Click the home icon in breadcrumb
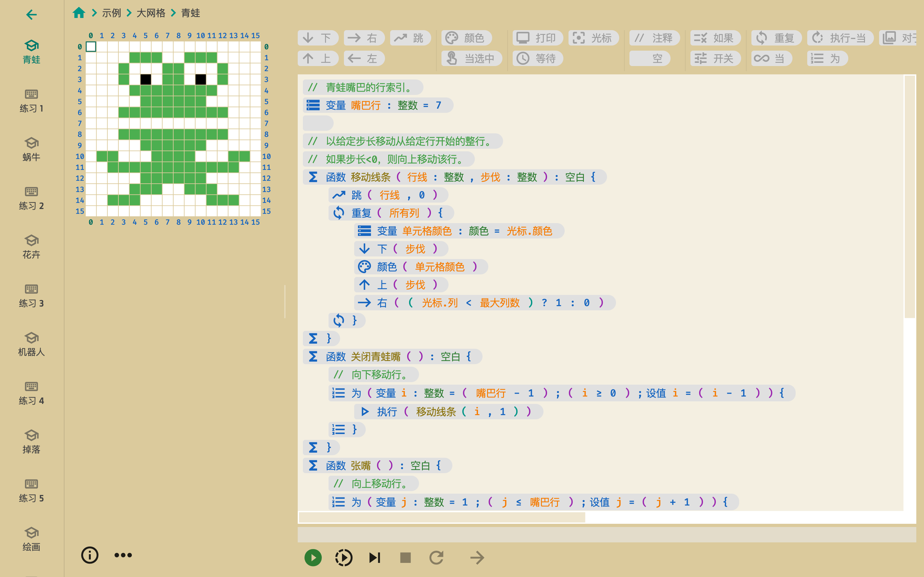 pos(79,13)
